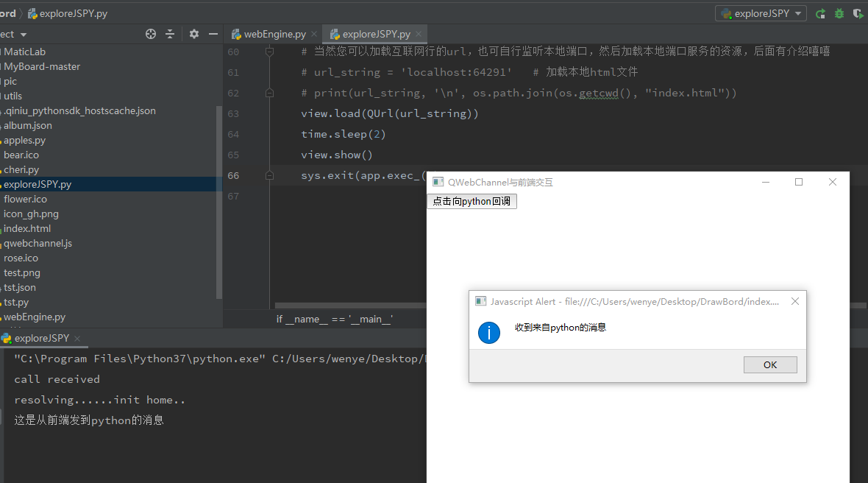Click the QWebChannel window title icon
Viewport: 868px width, 483px height.
(x=438, y=182)
